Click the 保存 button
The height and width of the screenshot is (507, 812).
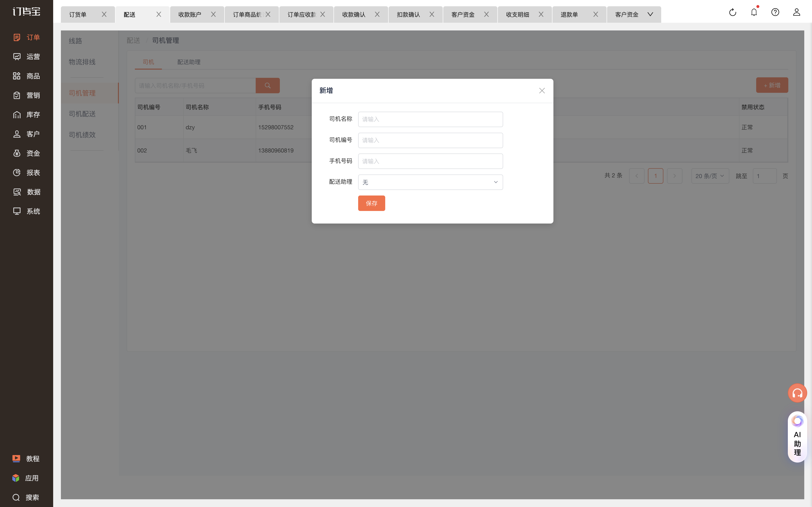[x=371, y=203]
